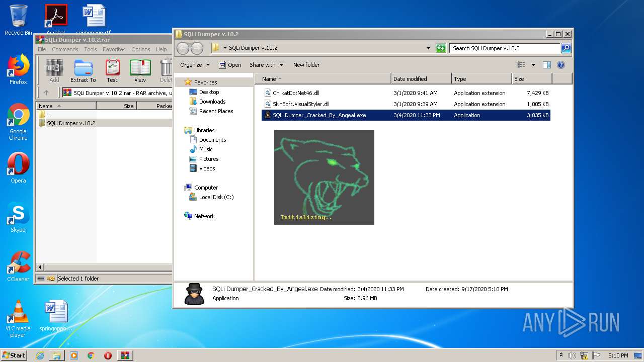Image resolution: width=644 pixels, height=362 pixels.
Task: Expand the view options dropdown arrow
Action: [x=533, y=65]
